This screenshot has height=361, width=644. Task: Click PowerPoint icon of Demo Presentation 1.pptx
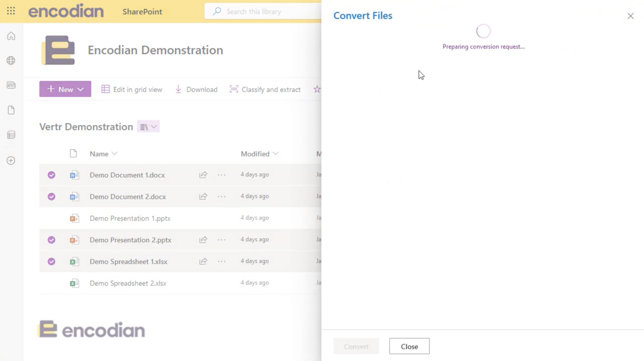point(74,218)
